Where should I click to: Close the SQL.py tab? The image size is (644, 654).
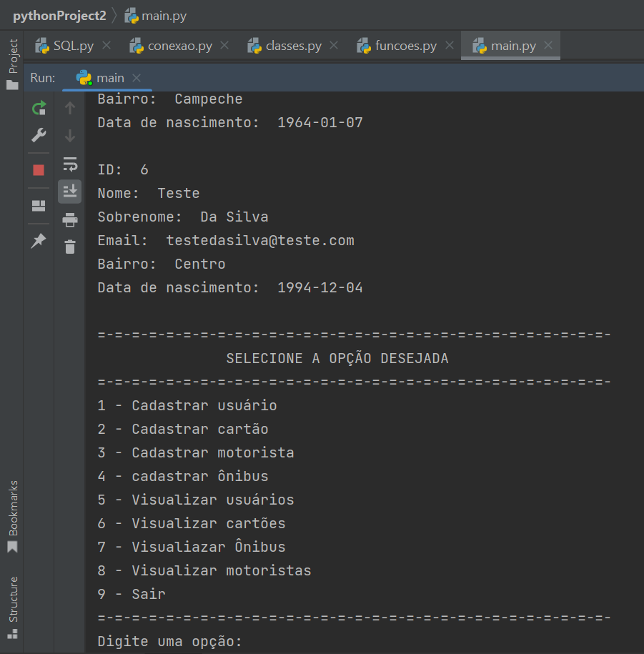[106, 45]
